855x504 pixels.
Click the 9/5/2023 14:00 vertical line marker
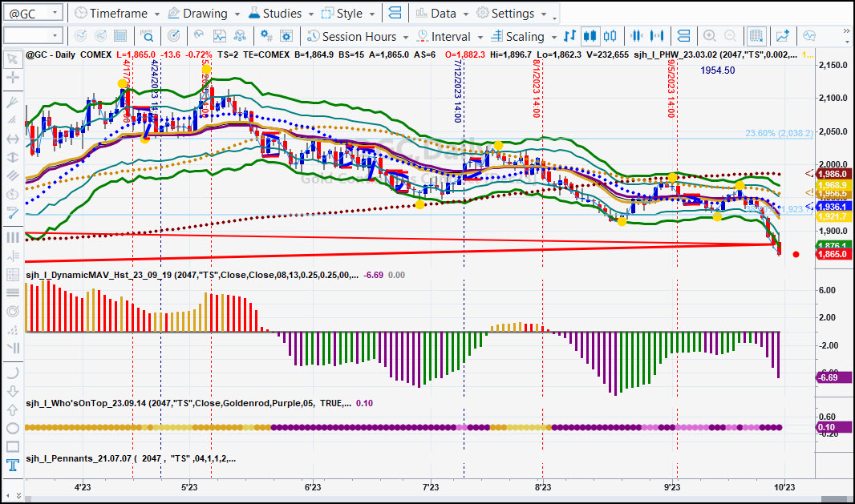[671, 88]
